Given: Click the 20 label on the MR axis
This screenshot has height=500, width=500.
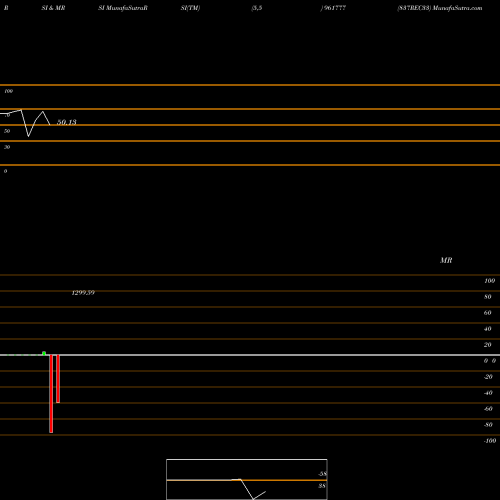Looking at the screenshot, I should point(488,345).
